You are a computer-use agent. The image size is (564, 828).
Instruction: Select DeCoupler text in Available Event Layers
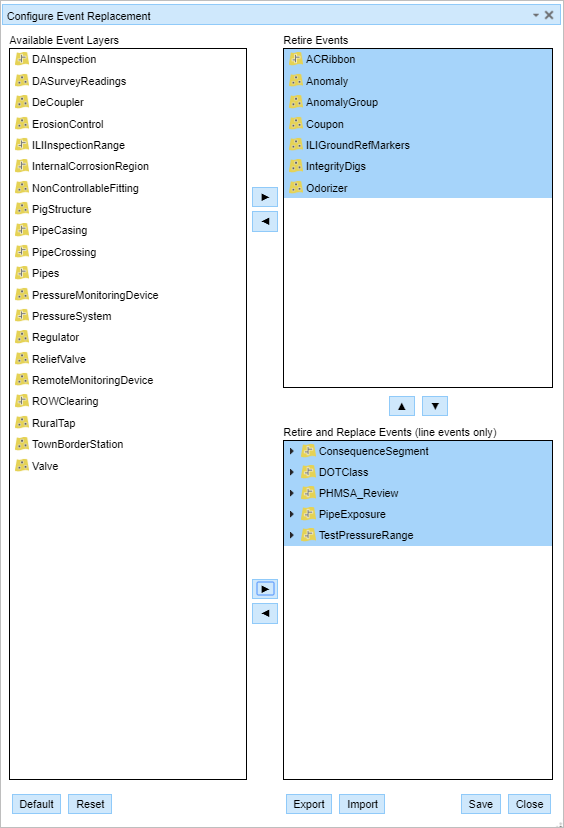(x=58, y=102)
